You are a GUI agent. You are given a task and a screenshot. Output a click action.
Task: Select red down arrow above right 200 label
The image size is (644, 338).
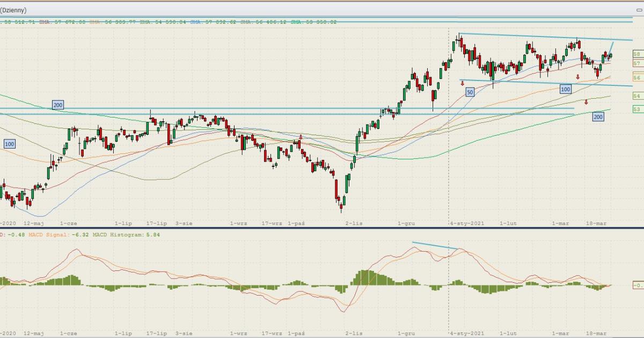coord(586,102)
